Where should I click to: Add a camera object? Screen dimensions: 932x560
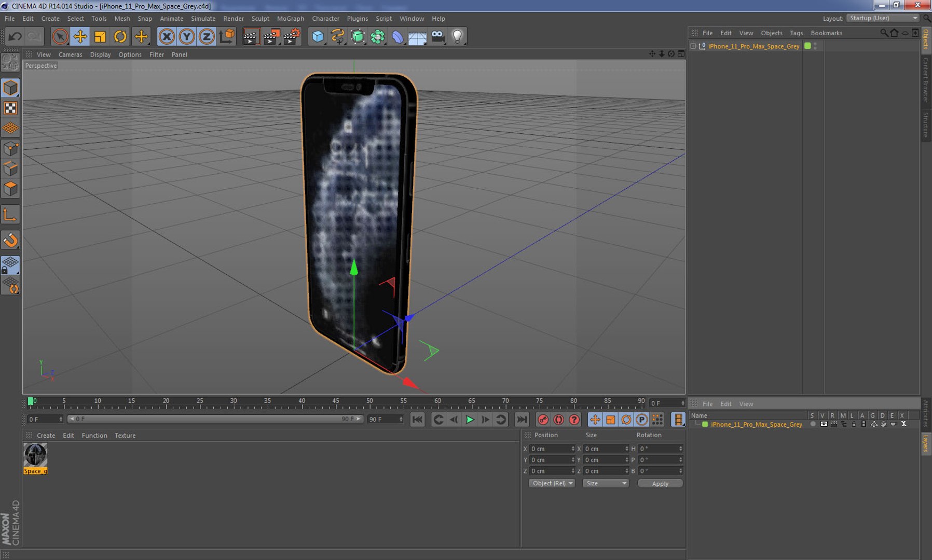(x=438, y=36)
